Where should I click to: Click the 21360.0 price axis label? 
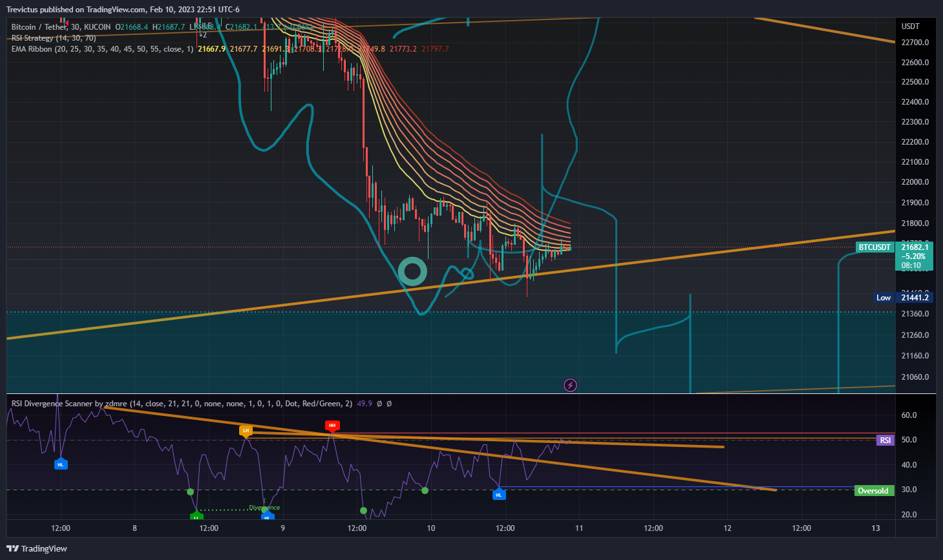tap(915, 314)
